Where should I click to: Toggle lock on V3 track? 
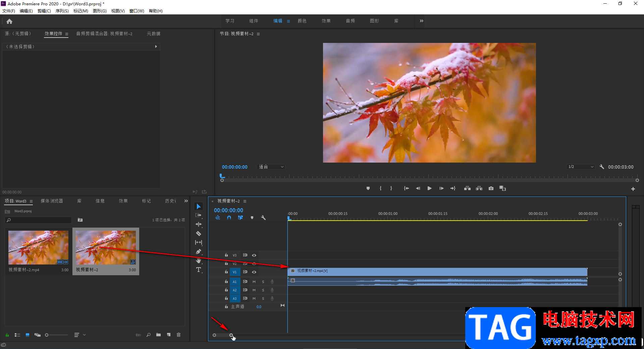[226, 255]
